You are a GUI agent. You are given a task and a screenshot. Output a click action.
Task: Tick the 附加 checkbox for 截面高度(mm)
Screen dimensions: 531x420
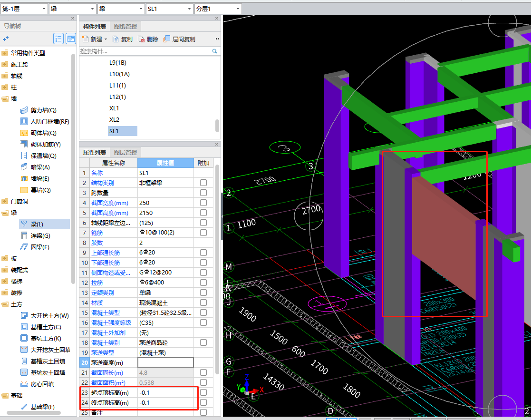[x=203, y=213]
